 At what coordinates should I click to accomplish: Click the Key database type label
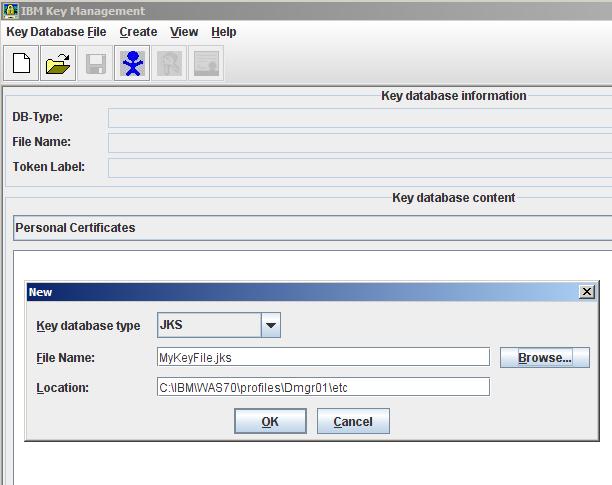tap(88, 326)
